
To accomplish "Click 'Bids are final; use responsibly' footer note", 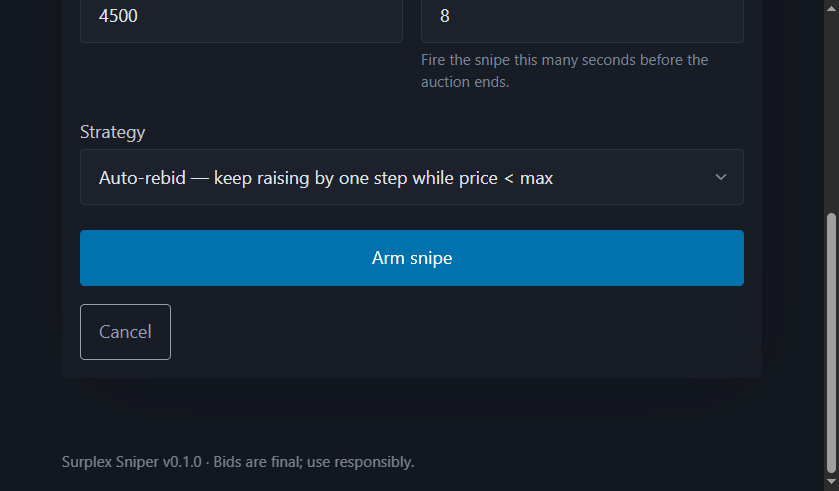I will (313, 462).
